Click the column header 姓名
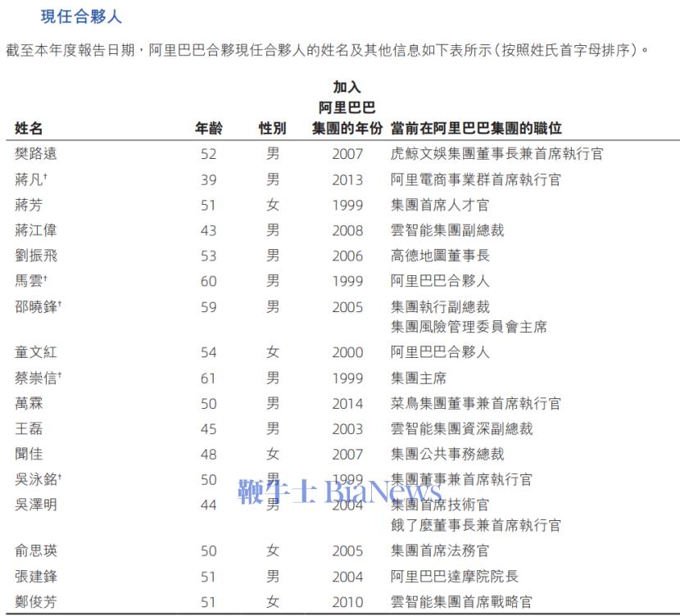Screen dimensions: 680x616 [x=29, y=129]
